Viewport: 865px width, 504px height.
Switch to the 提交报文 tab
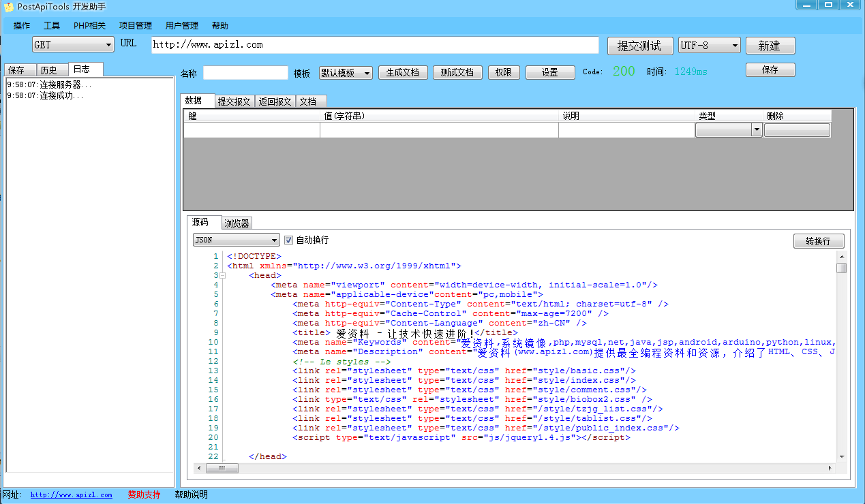[x=235, y=101]
